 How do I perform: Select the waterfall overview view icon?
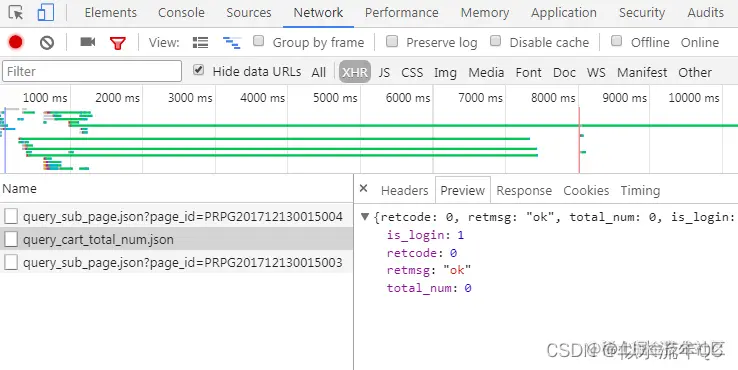232,43
